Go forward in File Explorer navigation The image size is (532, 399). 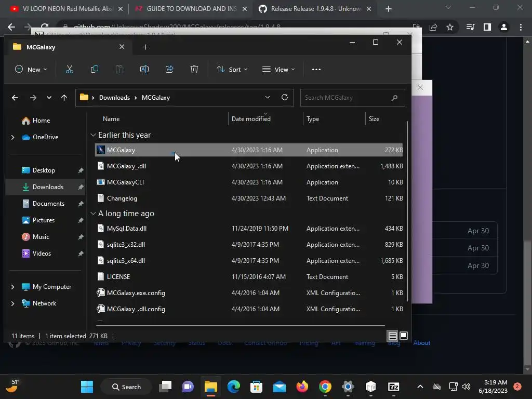(x=33, y=98)
